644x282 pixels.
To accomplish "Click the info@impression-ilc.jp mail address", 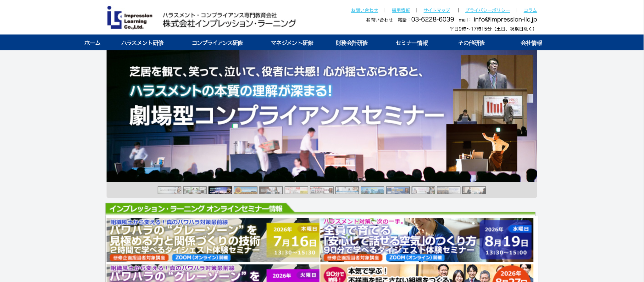I will click(x=505, y=20).
